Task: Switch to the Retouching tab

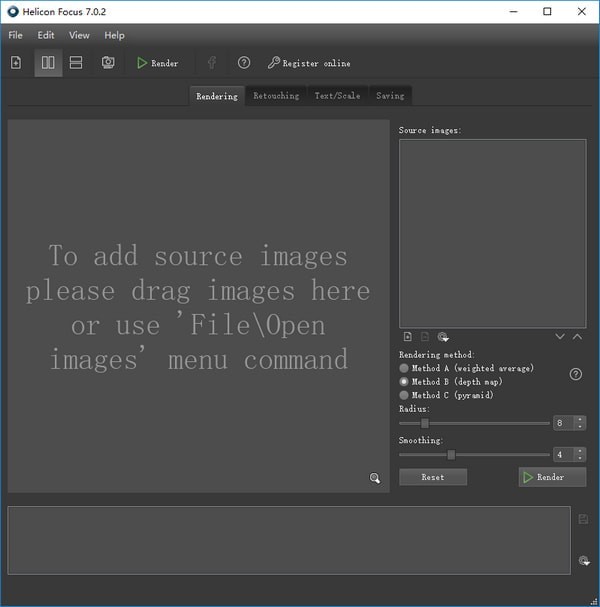Action: 276,96
